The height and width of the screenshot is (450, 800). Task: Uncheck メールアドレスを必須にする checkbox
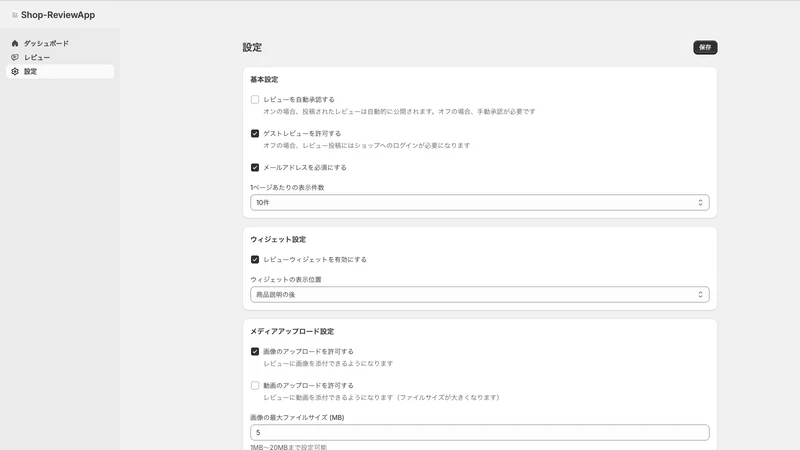coord(255,167)
